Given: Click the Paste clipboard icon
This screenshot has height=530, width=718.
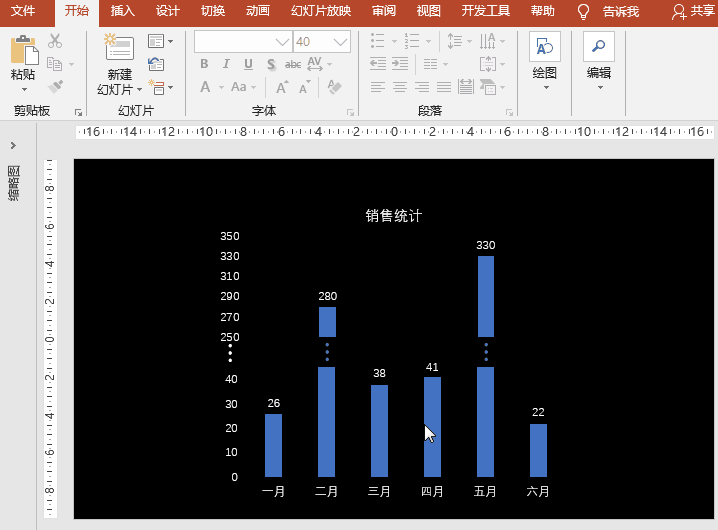Looking at the screenshot, I should (x=24, y=50).
